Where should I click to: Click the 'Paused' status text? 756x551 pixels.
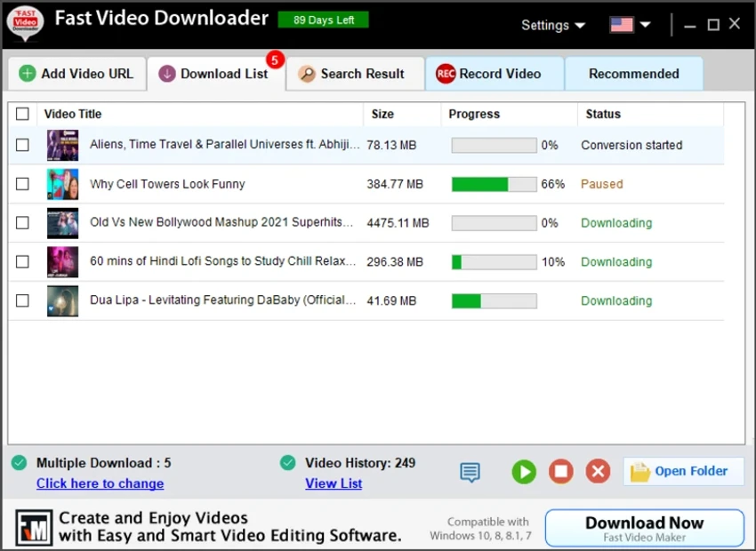click(602, 184)
